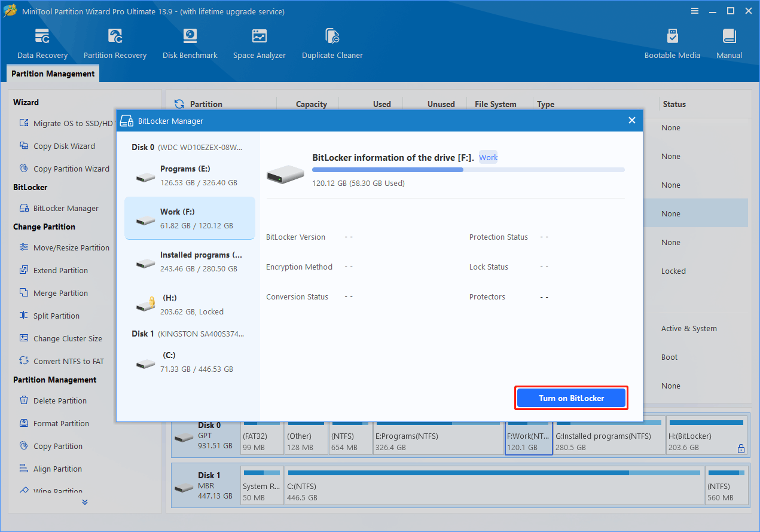Start Migrate OS to SSD/HD wizard
This screenshot has width=760, height=532.
[x=66, y=123]
